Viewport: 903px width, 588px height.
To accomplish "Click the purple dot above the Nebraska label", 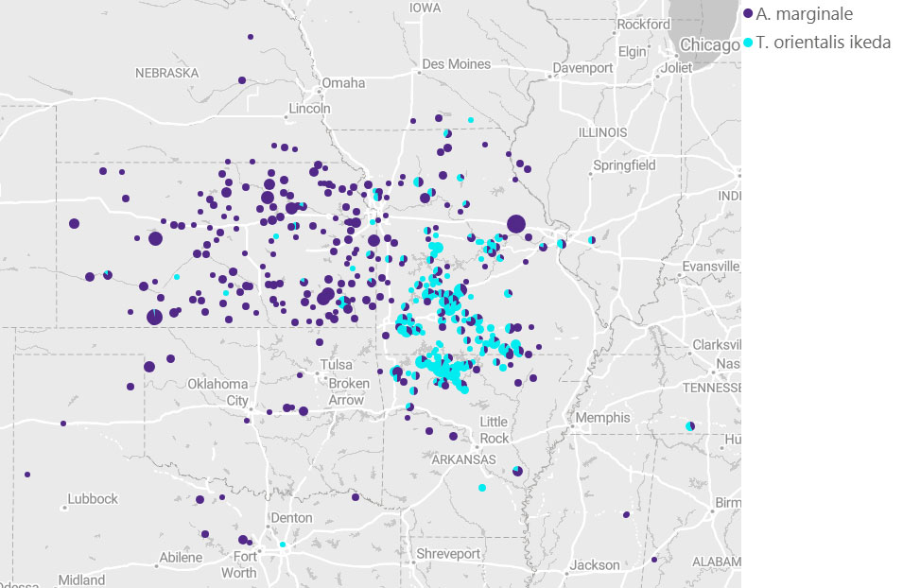I will 250,37.
